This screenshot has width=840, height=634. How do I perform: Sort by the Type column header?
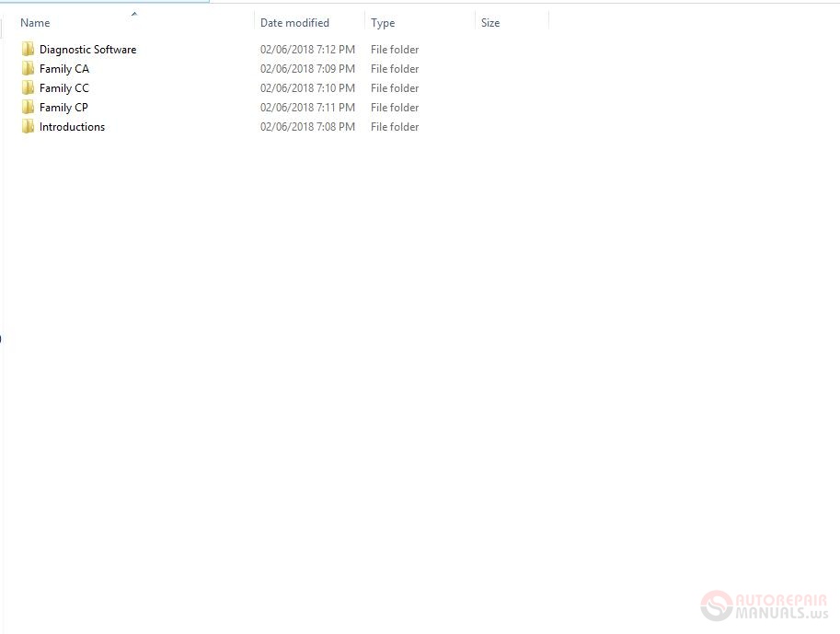[383, 23]
